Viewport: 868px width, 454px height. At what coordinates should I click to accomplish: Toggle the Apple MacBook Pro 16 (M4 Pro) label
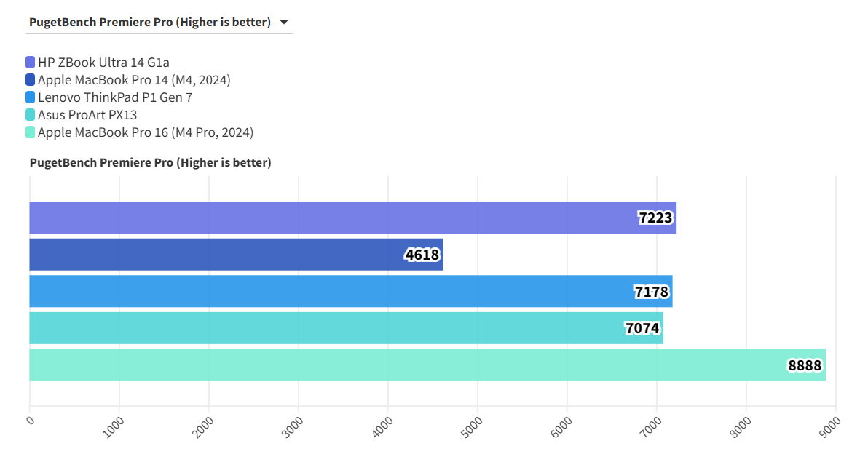[146, 132]
